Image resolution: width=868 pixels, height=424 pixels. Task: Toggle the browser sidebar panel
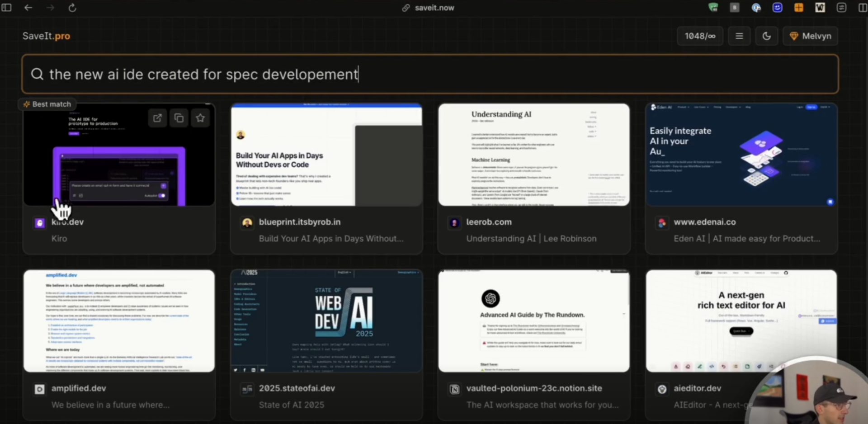click(x=6, y=8)
